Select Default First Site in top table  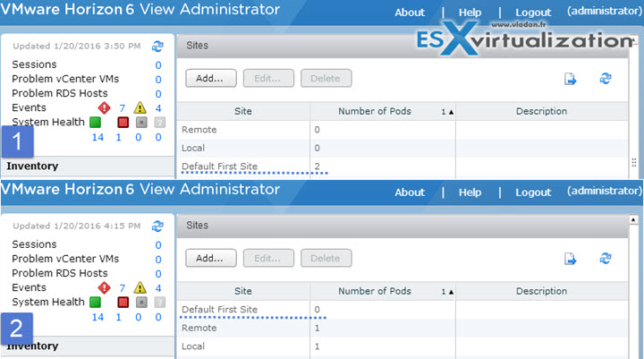(x=402, y=167)
